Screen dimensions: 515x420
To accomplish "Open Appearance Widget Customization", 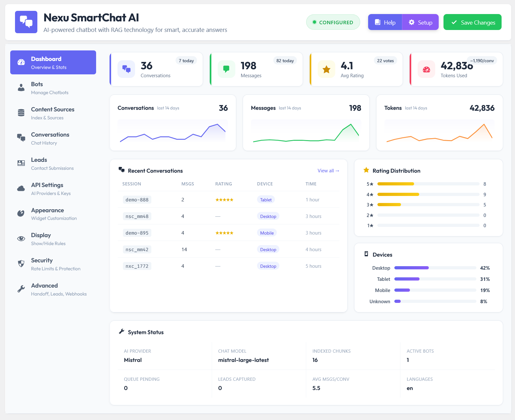I will tap(53, 214).
